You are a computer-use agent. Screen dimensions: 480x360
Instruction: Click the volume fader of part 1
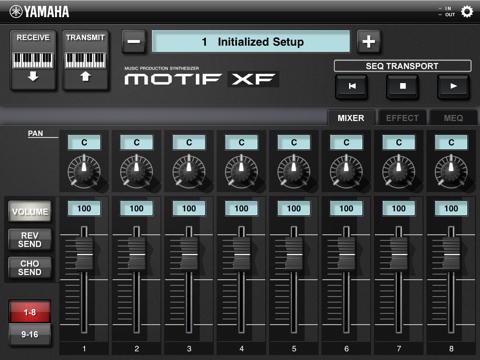pos(84,254)
